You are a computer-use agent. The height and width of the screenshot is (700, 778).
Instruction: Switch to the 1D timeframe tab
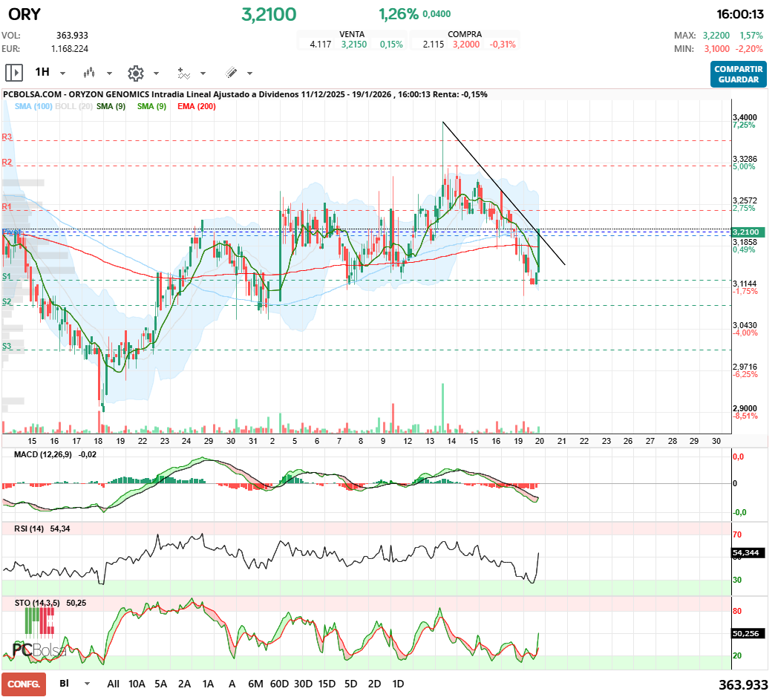point(398,683)
